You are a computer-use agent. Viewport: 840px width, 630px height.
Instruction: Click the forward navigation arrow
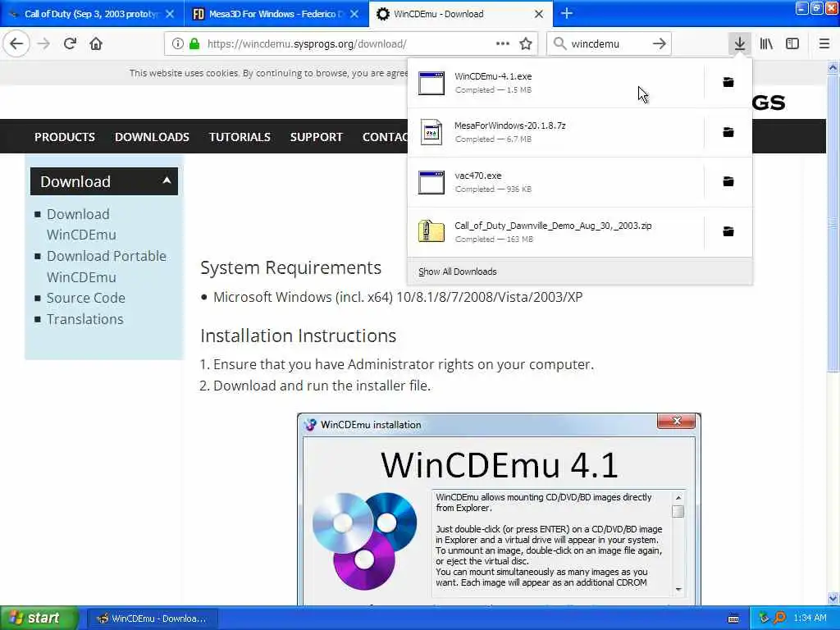pos(44,43)
